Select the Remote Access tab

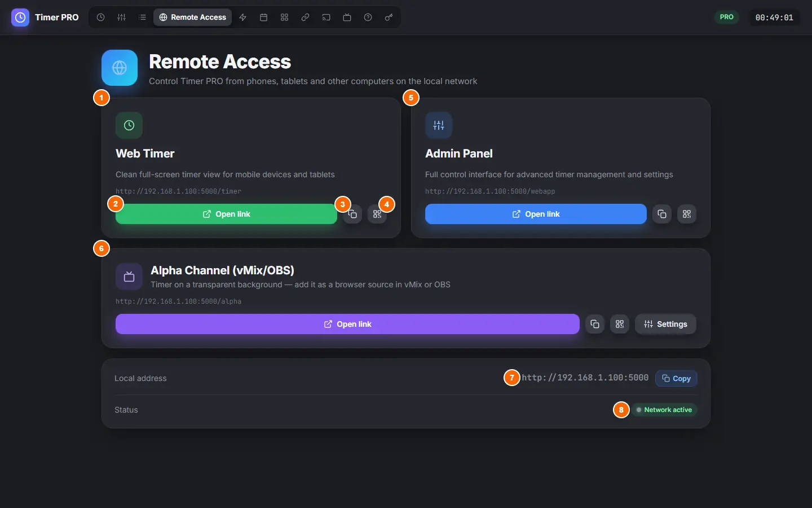click(x=193, y=17)
